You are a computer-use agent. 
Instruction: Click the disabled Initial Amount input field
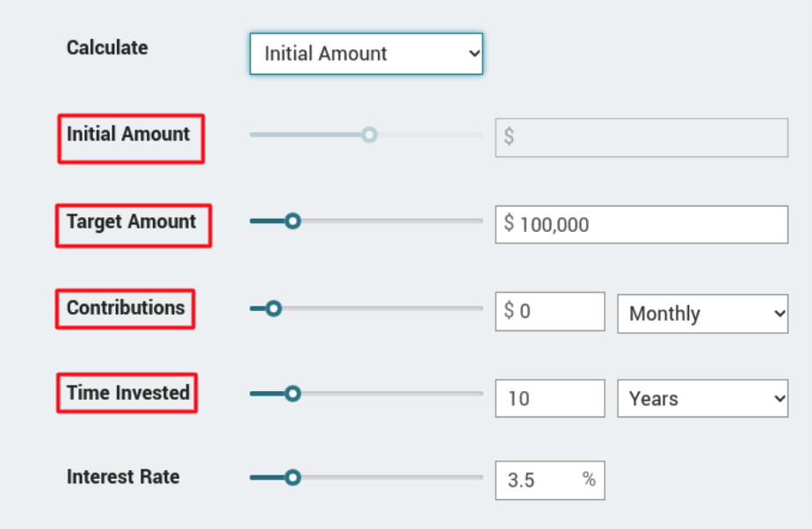(642, 138)
